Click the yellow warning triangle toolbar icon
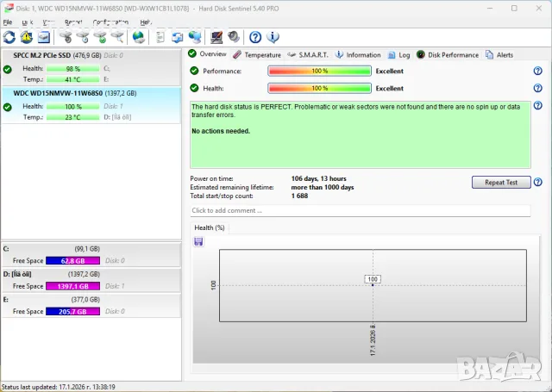 [27, 37]
